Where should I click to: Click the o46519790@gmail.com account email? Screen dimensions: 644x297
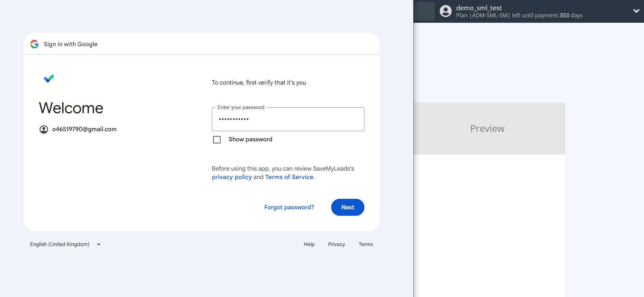(84, 129)
